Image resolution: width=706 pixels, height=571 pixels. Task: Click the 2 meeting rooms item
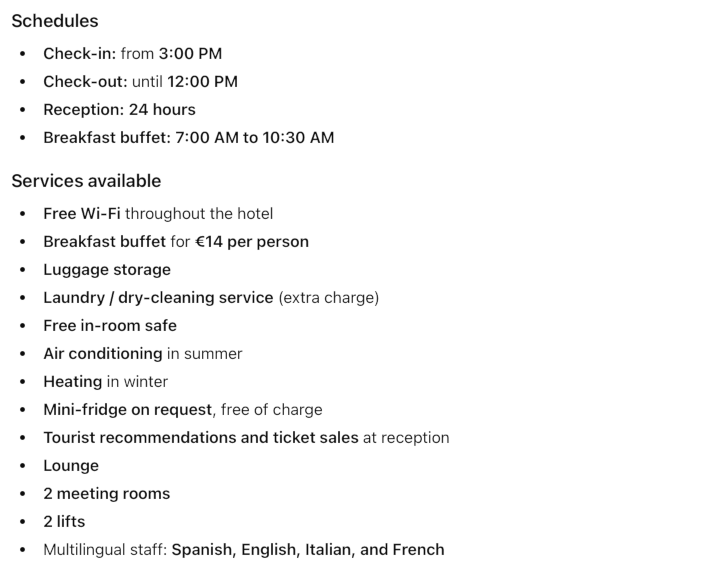tap(106, 494)
